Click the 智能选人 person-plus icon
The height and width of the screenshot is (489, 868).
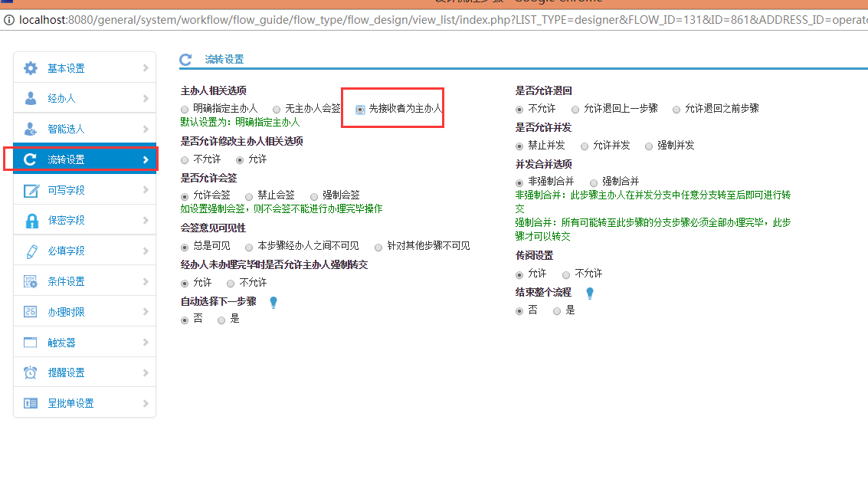click(x=31, y=129)
